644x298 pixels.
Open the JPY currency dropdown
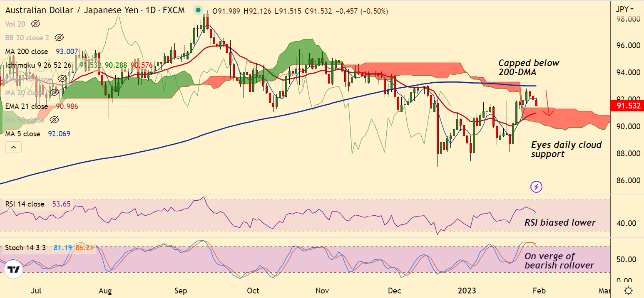[625, 9]
